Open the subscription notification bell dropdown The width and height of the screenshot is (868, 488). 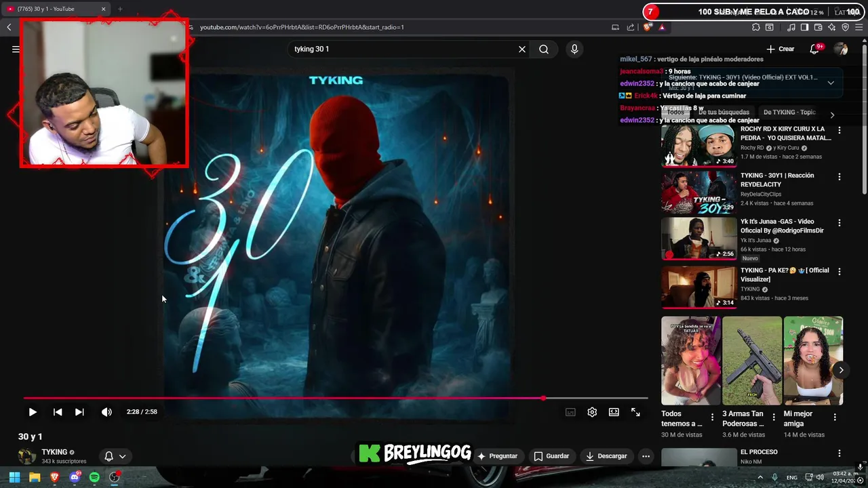tap(115, 456)
